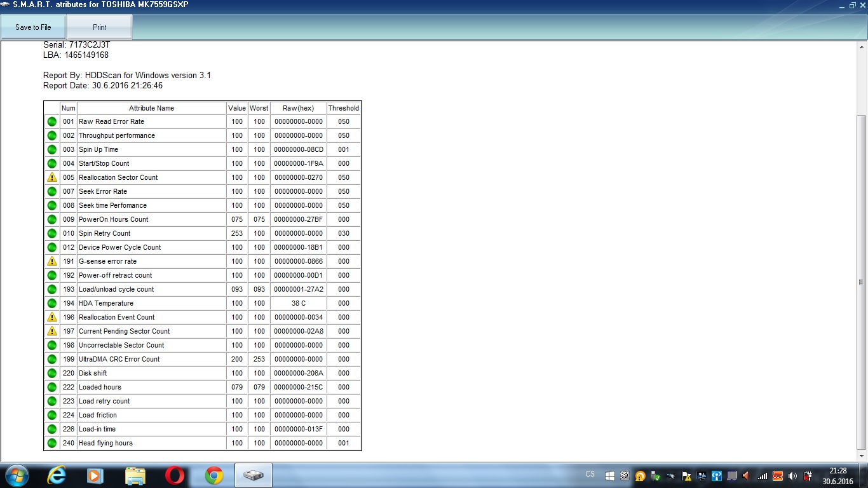
Task: Click the CS language indicator in the taskbar
Action: point(590,474)
